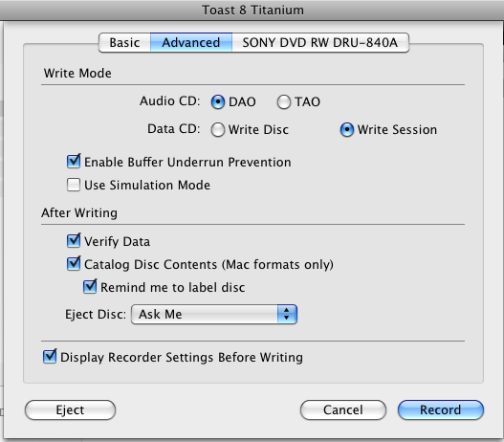Click the Toast 8 Titanium title bar
Screen dimensions: 504x442
pos(252,10)
